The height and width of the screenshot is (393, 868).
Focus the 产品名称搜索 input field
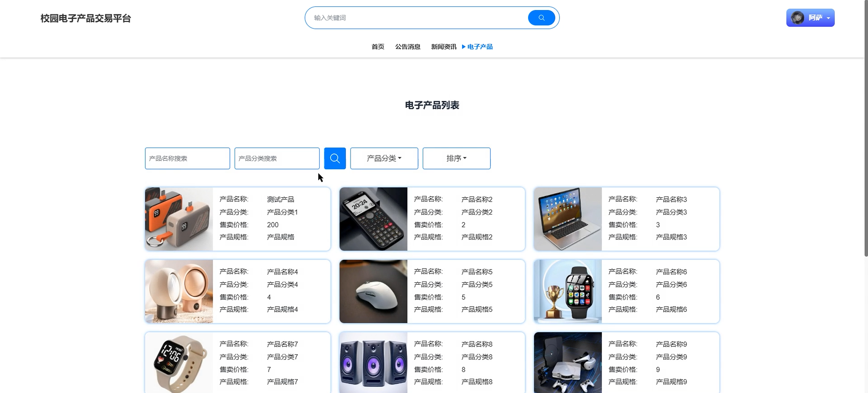(x=187, y=158)
